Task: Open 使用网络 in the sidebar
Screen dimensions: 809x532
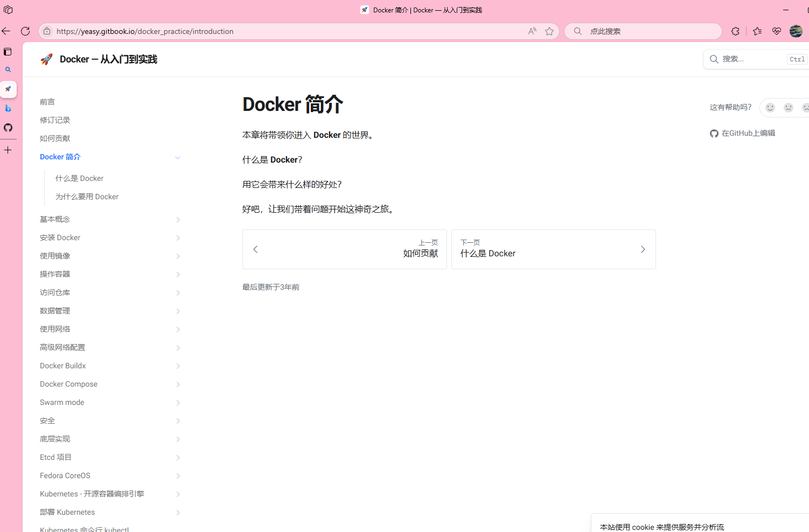Action: coord(55,329)
